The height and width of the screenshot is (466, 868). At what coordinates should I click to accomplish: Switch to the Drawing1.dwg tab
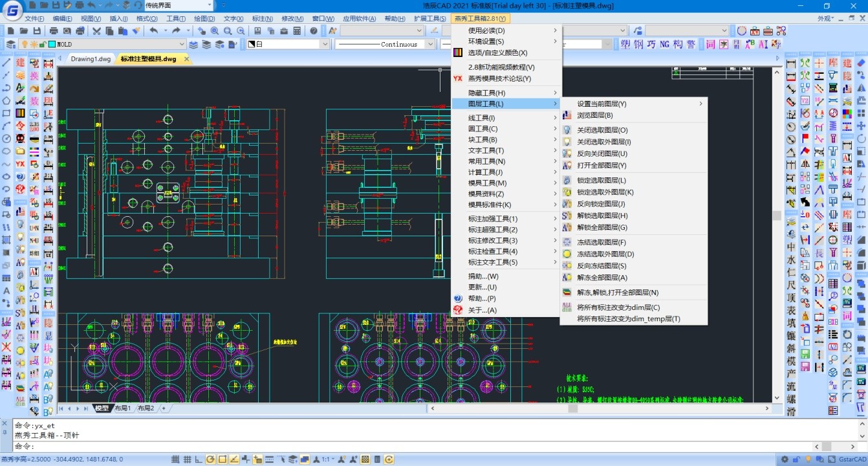pos(91,59)
